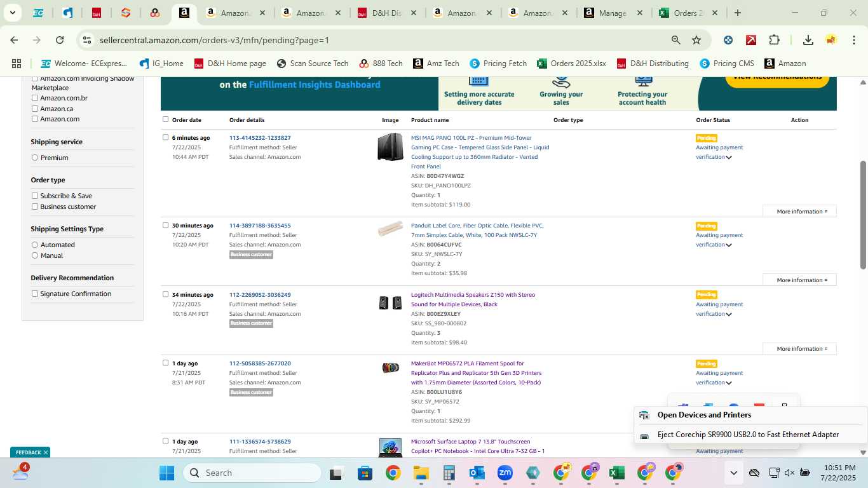
Task: Open the browser Extensions puzzle icon
Action: tap(774, 40)
